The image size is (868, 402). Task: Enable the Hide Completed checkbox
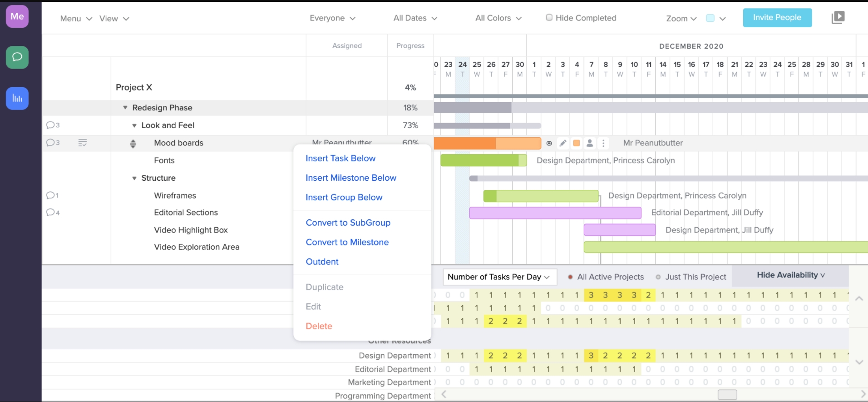click(x=549, y=18)
